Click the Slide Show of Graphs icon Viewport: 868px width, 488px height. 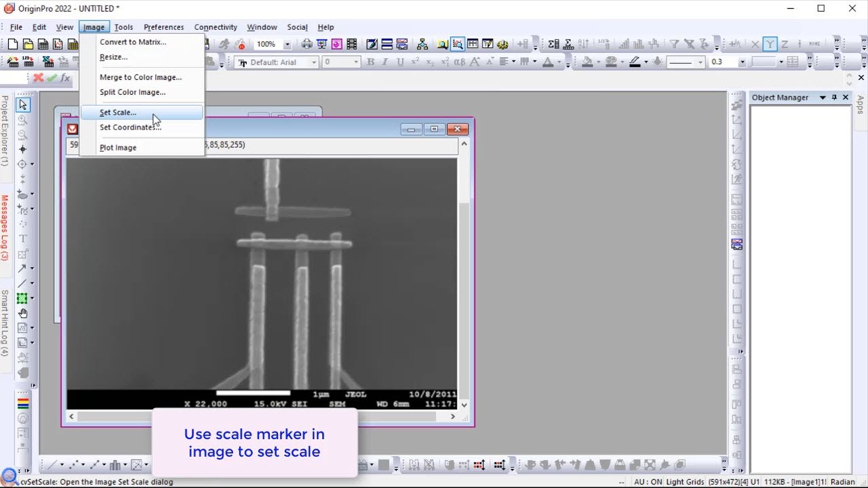[x=321, y=44]
